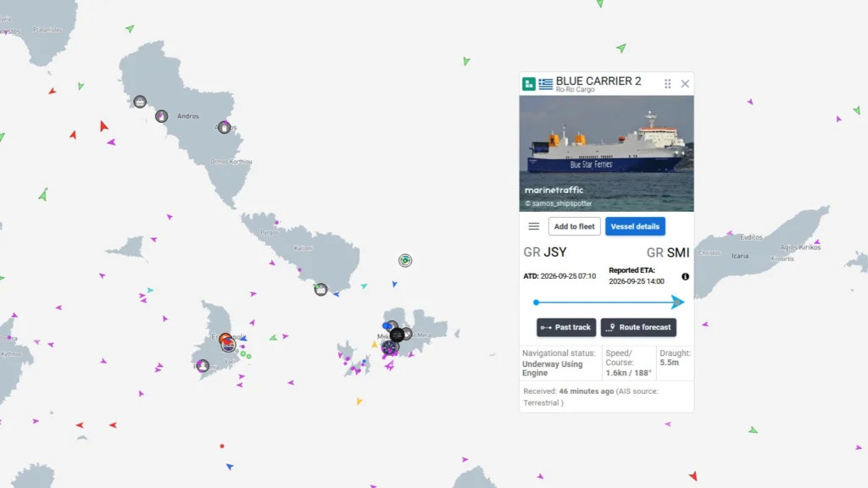
Task: Open Vessel details
Action: (x=635, y=226)
